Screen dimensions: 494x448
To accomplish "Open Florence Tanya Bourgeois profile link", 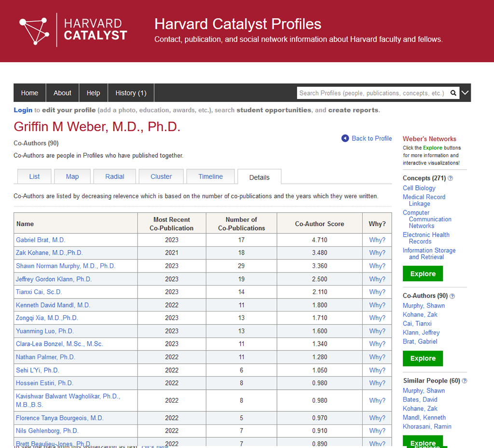I will click(x=60, y=418).
